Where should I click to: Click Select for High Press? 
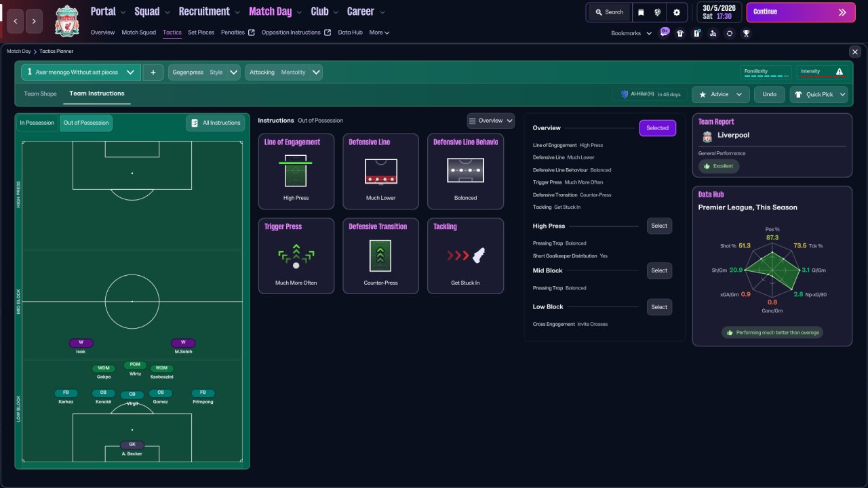pos(659,226)
